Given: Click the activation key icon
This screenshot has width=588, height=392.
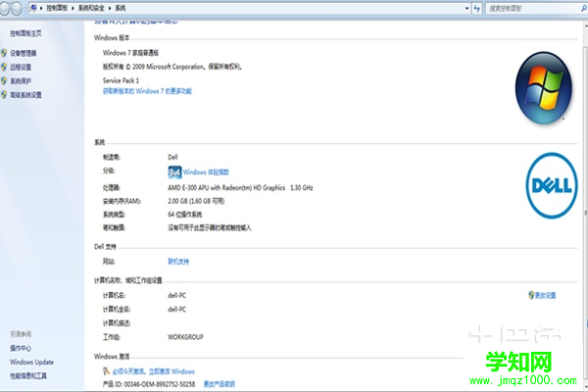Looking at the screenshot, I should [106, 371].
